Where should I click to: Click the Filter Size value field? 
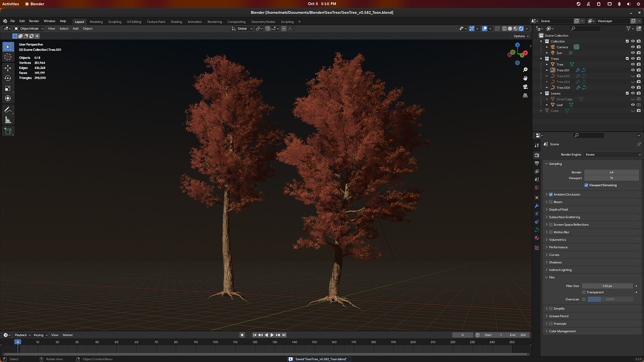coord(607,286)
